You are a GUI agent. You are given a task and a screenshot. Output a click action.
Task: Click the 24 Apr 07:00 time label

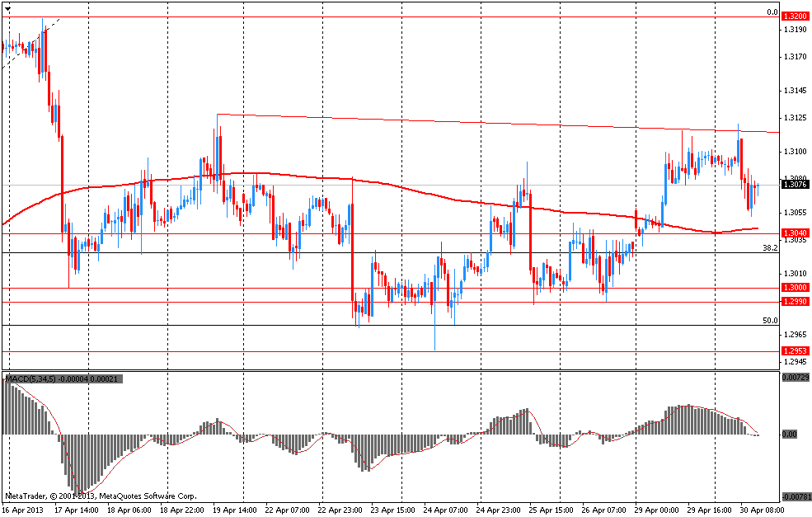click(x=446, y=510)
